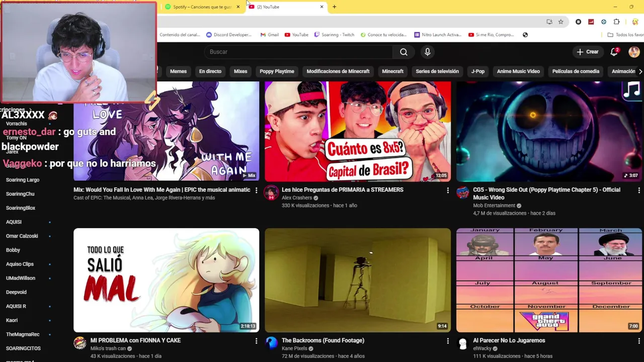Click the black round extension icon
This screenshot has height=362, width=644.
(578, 22)
